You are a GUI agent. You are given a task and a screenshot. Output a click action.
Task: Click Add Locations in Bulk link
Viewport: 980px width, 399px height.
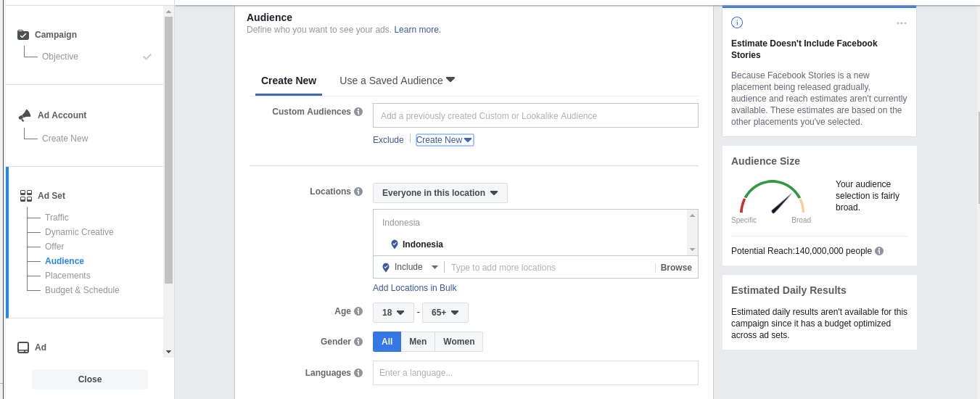tap(415, 288)
